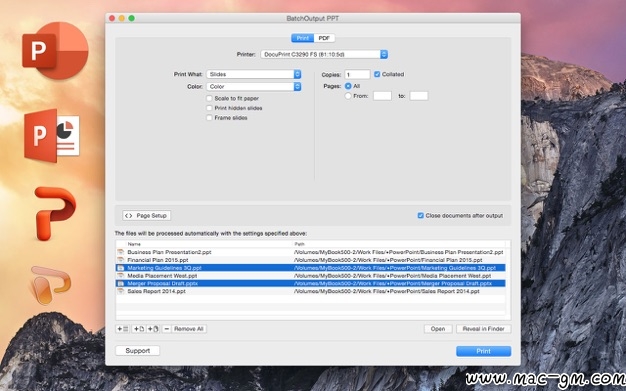Select the Print tab
626x391 pixels.
coord(303,38)
